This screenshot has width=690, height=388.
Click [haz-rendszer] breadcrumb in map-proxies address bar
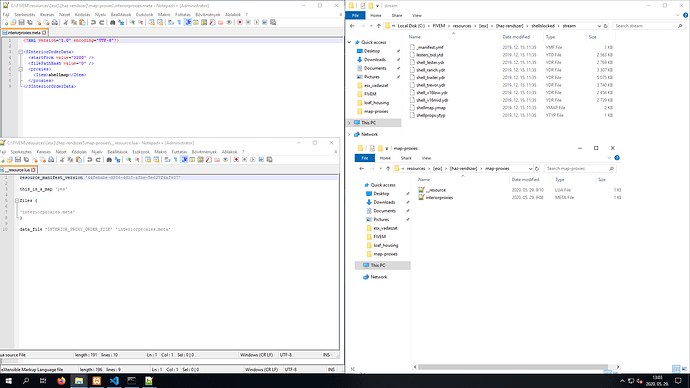click(x=463, y=168)
